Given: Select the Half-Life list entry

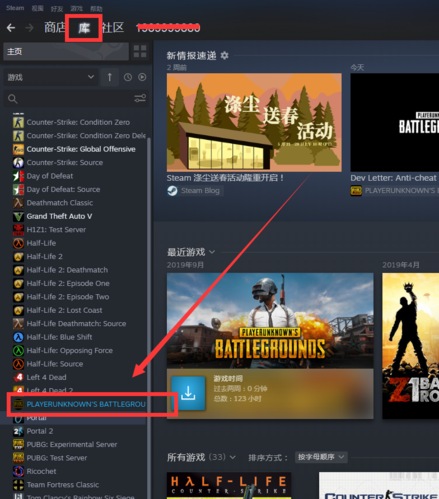Looking at the screenshot, I should click(41, 243).
